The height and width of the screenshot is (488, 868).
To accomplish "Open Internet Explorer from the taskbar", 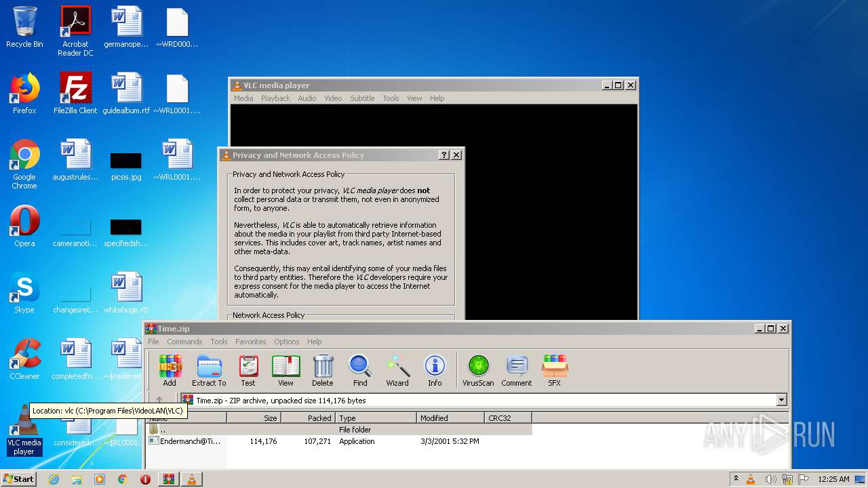I will pos(54,479).
